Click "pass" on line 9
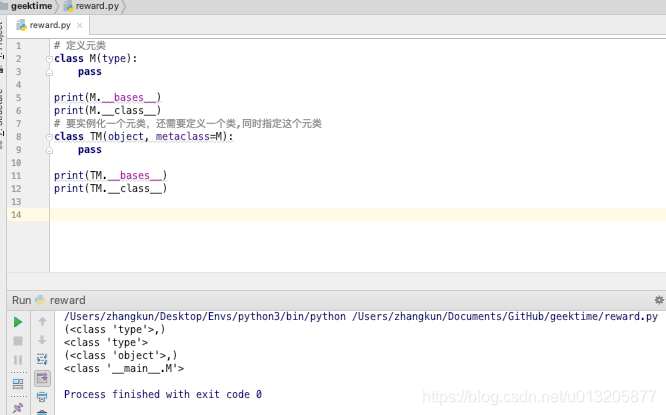Viewport: 666px width, 415px height. (x=90, y=150)
